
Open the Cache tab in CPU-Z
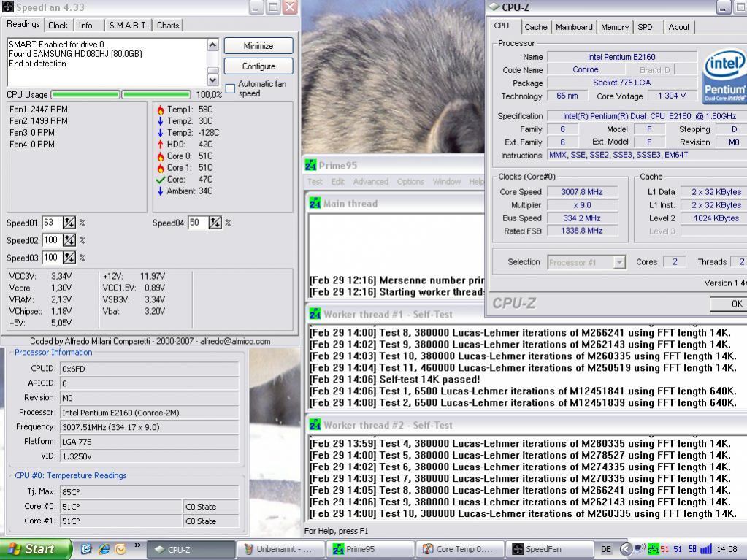[536, 27]
